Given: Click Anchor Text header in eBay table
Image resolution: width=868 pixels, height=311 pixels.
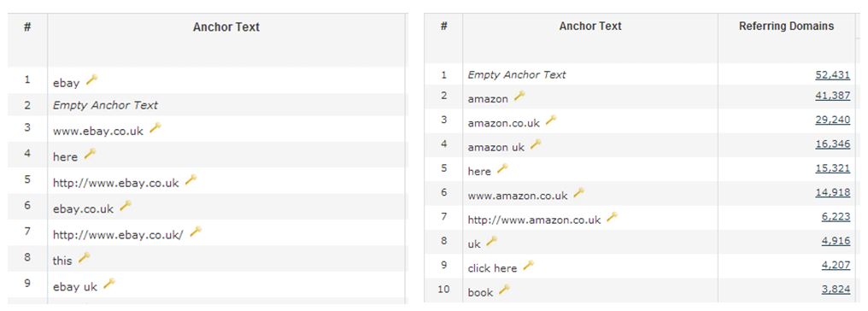Looking at the screenshot, I should 226,27.
